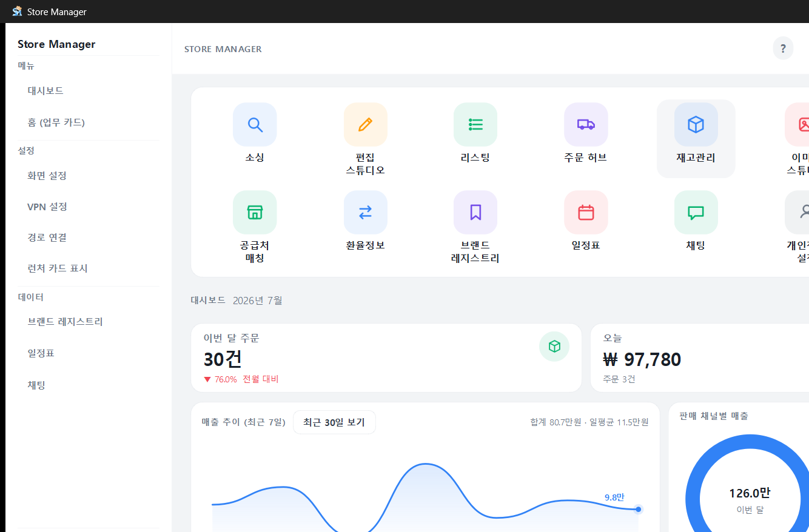Open 일정표 calendar icon card
The width and height of the screenshot is (809, 532).
pos(586,213)
